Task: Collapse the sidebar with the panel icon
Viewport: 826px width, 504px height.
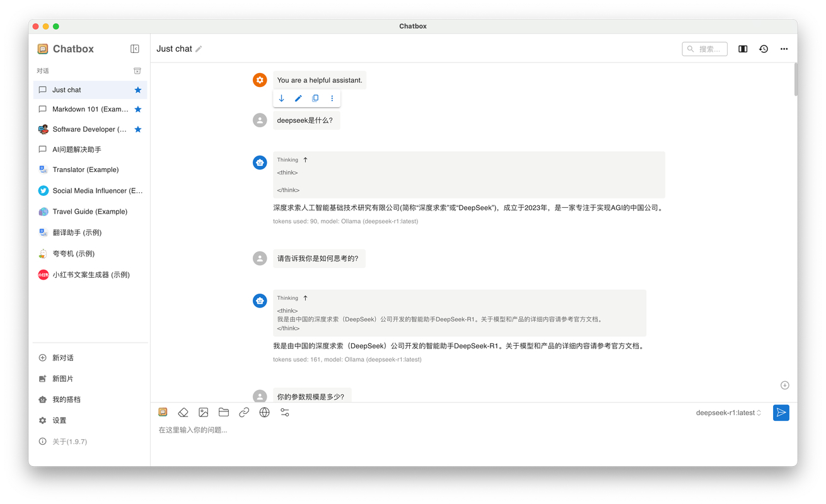Action: (135, 49)
